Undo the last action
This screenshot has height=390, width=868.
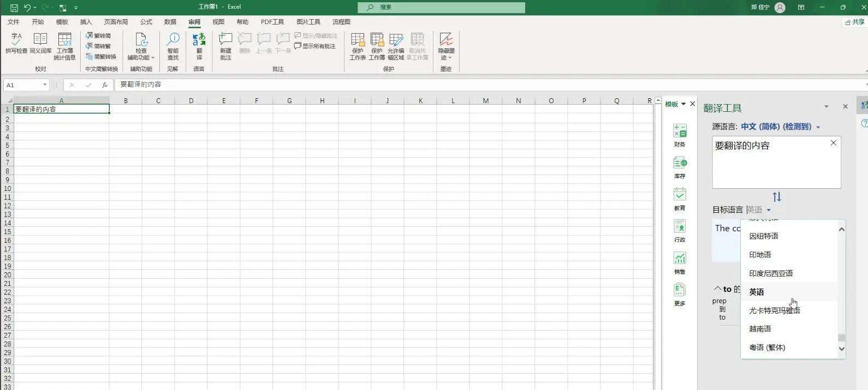tap(27, 8)
